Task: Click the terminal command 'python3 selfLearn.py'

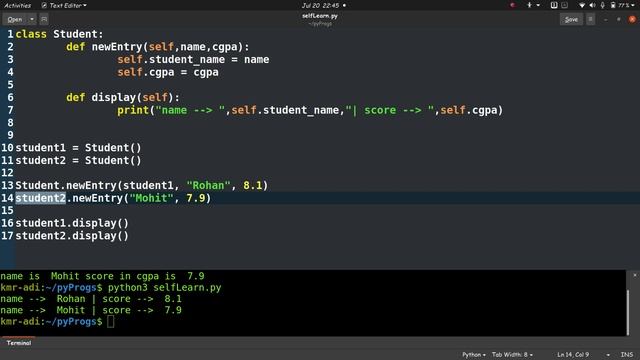Action: [164, 287]
